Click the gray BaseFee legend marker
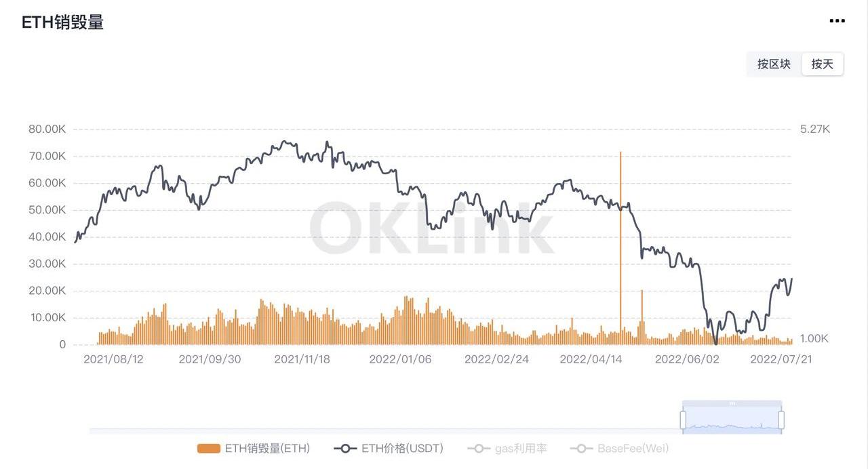Screen dimensions: 868x469 pos(580,448)
